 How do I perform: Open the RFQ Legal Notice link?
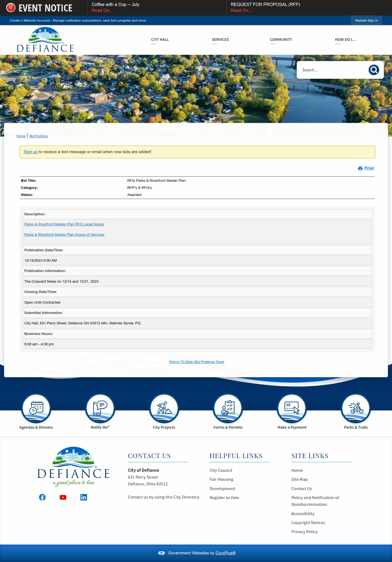64,224
